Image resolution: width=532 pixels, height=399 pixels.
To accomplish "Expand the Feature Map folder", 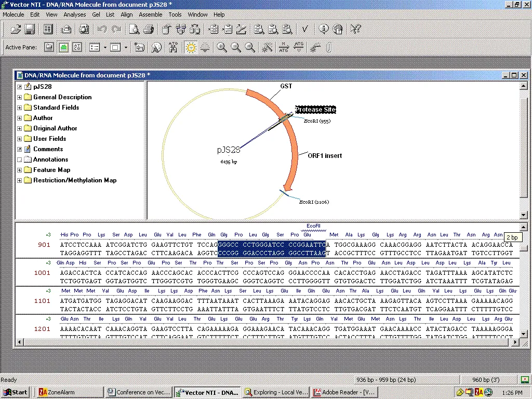I will pos(19,170).
